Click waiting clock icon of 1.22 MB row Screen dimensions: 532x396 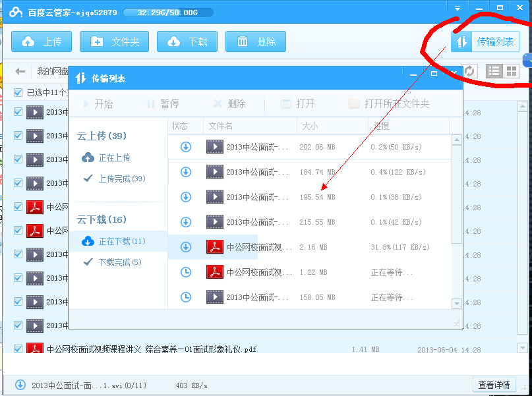point(186,272)
